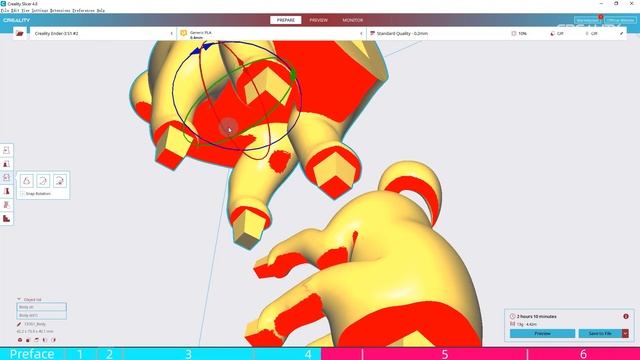Click the blue rotation ring arrow handle
The width and height of the screenshot is (640, 360).
202,49
